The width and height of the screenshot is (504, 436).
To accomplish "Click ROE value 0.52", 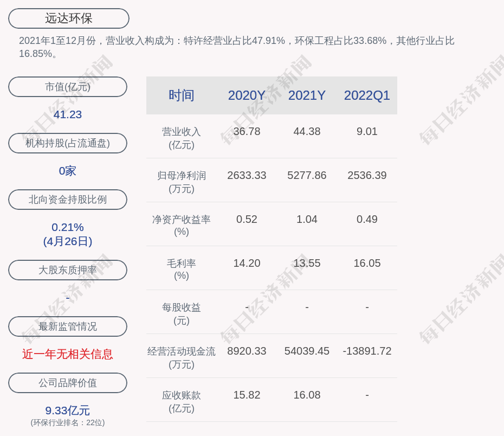I will coord(247,219).
